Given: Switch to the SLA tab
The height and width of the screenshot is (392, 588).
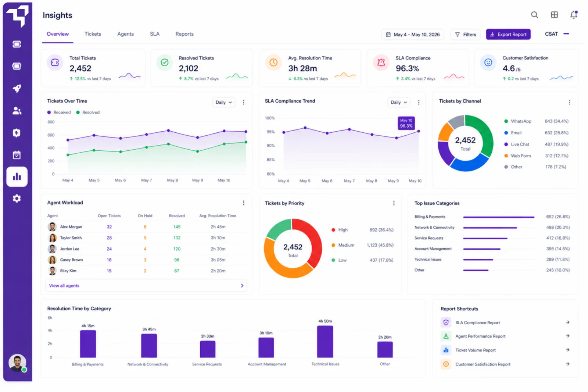Looking at the screenshot, I should [155, 34].
